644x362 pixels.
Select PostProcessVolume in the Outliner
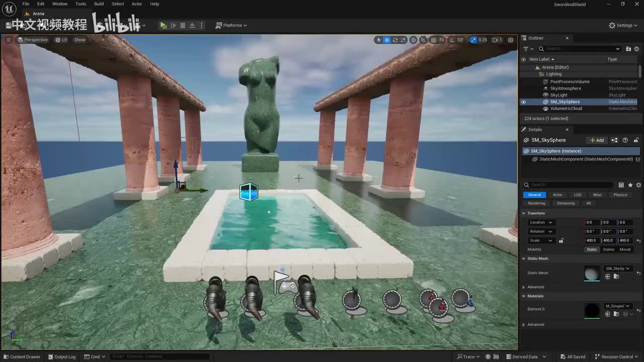pos(570,81)
